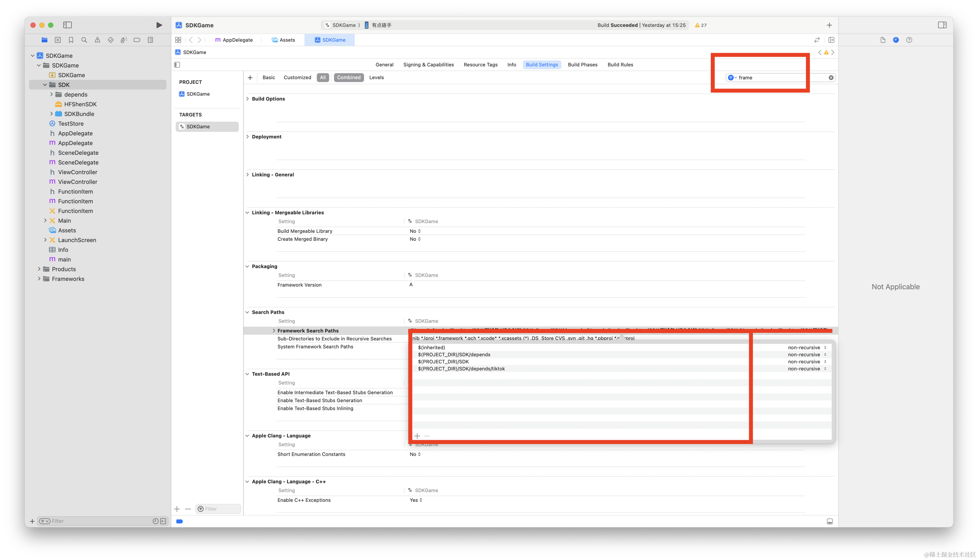This screenshot has height=560, width=978.
Task: Show the Quick Help inspector icon
Action: (909, 40)
